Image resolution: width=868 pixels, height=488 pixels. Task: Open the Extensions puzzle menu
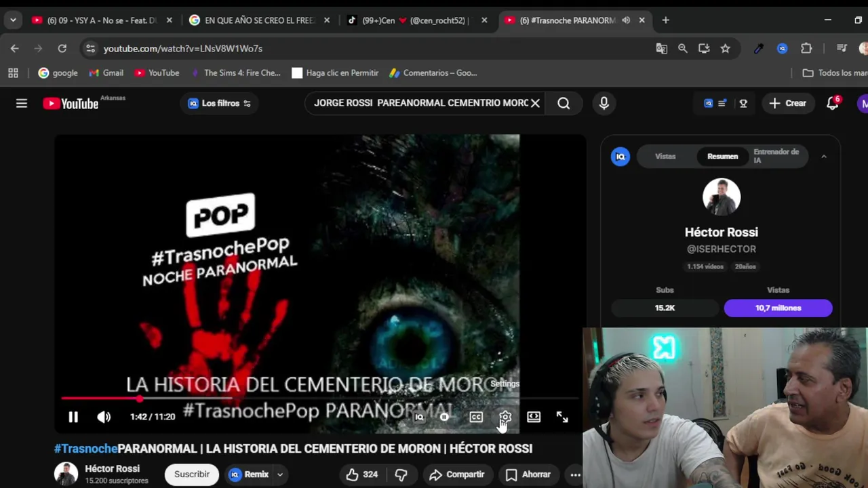click(x=806, y=48)
